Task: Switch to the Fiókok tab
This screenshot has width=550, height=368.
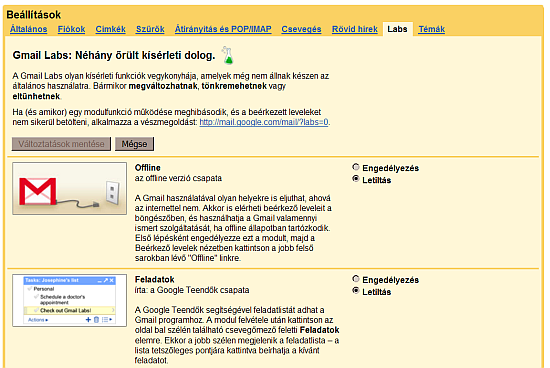Action: point(72,29)
